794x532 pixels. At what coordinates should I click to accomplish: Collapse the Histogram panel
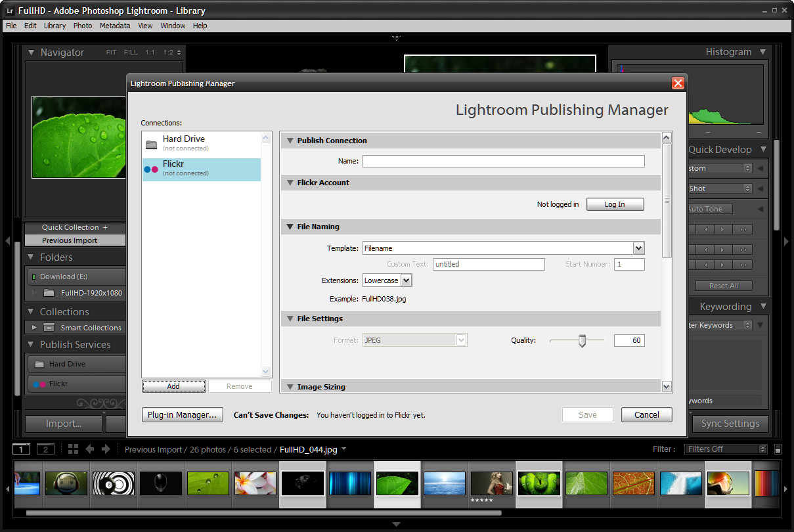(x=762, y=52)
